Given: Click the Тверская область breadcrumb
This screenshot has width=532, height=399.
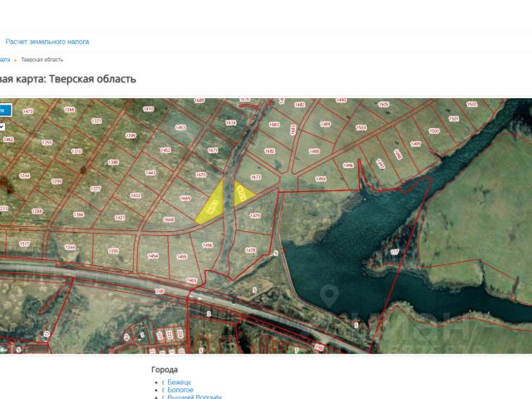Looking at the screenshot, I should [x=42, y=60].
